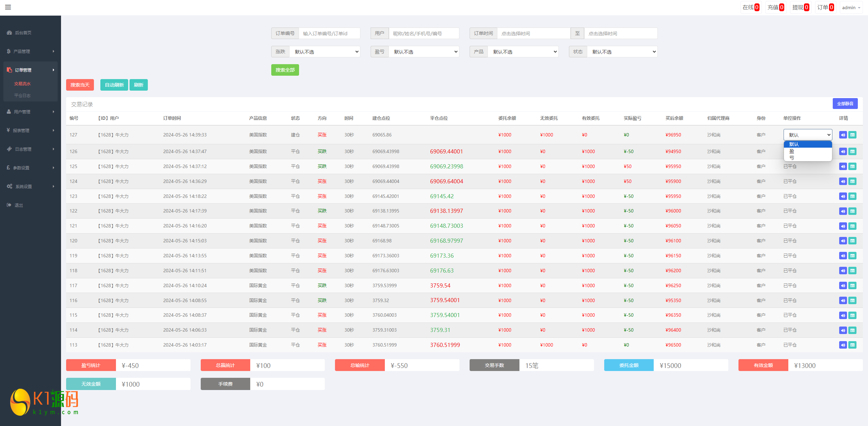Viewport: 868px width, 426px height.
Task: Open details icon for order 116
Action: tap(852, 301)
